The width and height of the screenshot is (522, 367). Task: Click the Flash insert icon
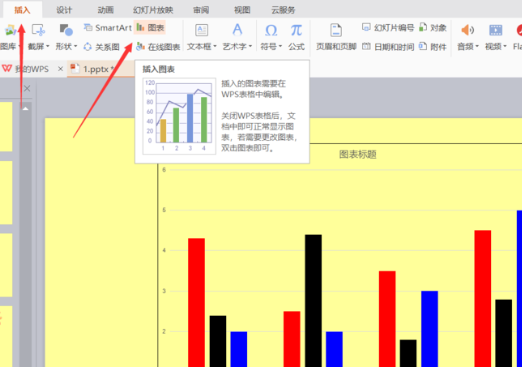tap(519, 30)
